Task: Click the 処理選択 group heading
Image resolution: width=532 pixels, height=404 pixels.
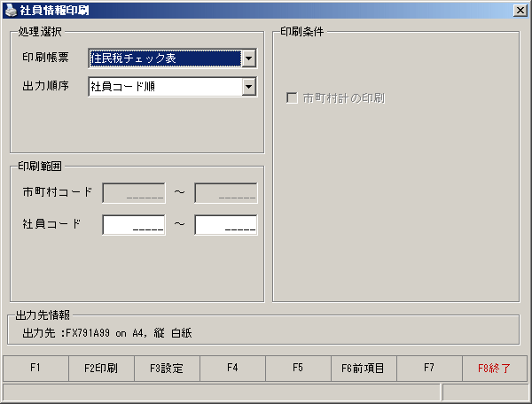Action: 40,32
